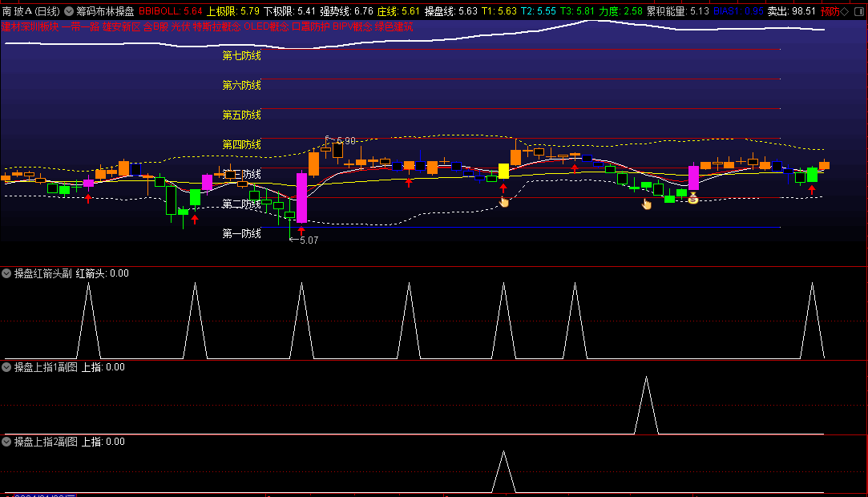Screen dimensions: 868x497
Task: Click red arrow under far-right green candle
Action: tap(812, 190)
